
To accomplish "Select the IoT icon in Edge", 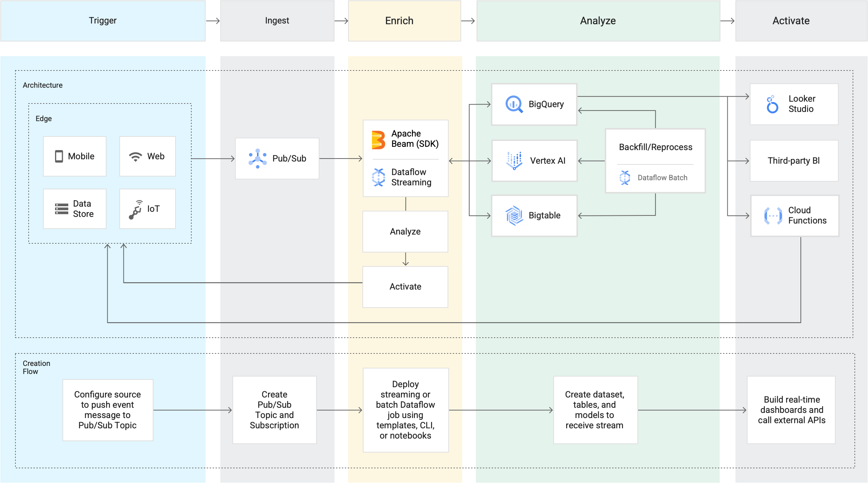I will tap(136, 209).
